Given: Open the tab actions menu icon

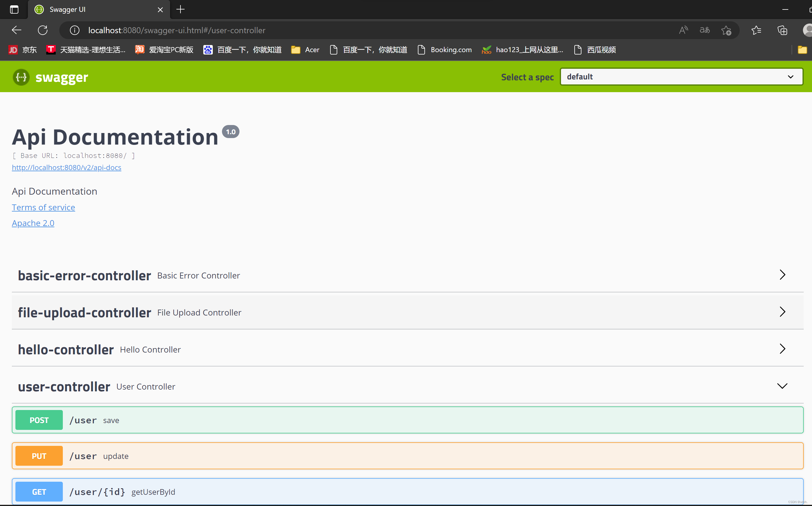Looking at the screenshot, I should pyautogui.click(x=14, y=9).
